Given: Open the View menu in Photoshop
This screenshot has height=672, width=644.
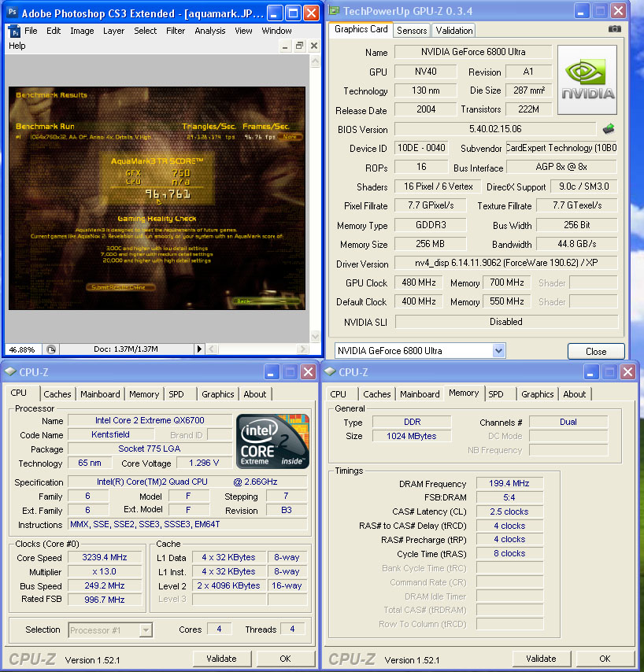Looking at the screenshot, I should (243, 31).
